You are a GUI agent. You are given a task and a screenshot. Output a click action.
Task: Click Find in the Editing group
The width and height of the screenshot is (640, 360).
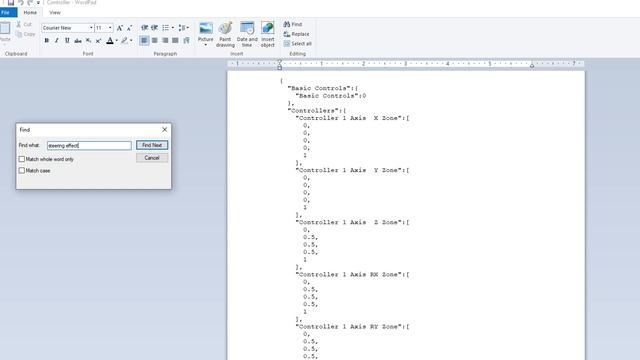pos(293,24)
